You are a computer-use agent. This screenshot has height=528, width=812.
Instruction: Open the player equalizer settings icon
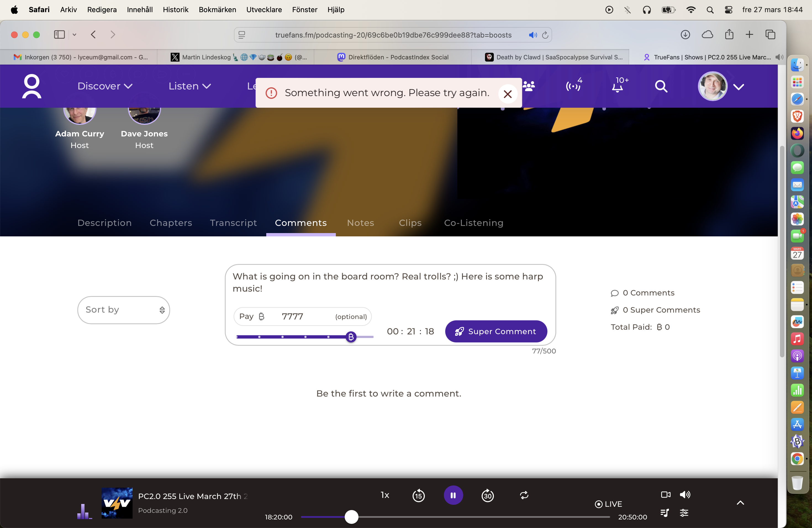[x=684, y=513]
